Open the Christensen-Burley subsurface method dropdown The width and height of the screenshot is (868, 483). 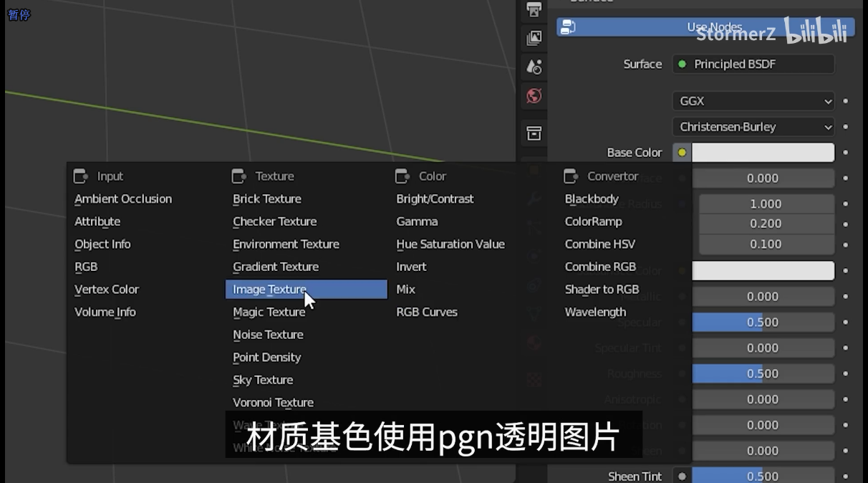[x=753, y=127]
